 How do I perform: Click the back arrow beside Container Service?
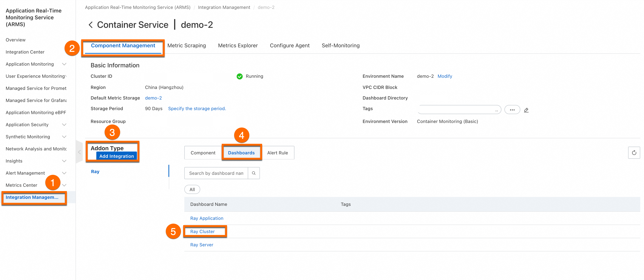pos(90,25)
